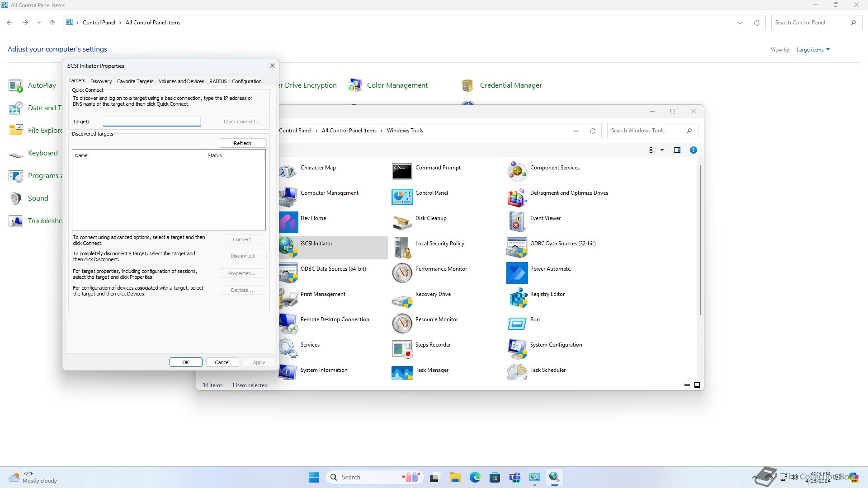
Task: Launch the Disk Cleanup icon
Action: (402, 222)
